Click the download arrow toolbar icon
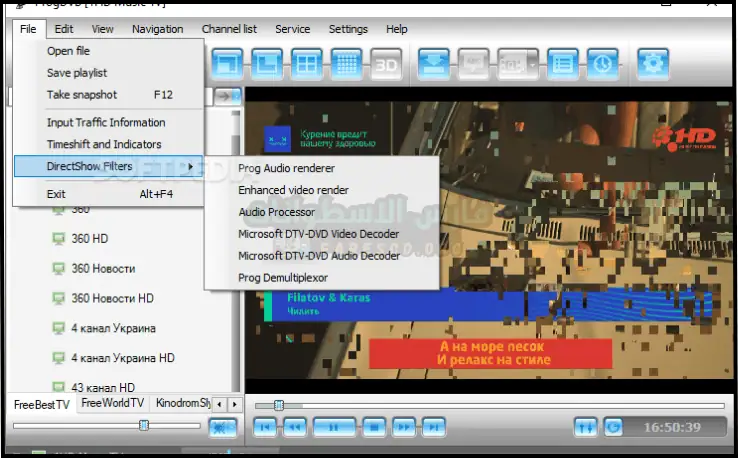Screen dimensions: 738x458 click(433, 64)
